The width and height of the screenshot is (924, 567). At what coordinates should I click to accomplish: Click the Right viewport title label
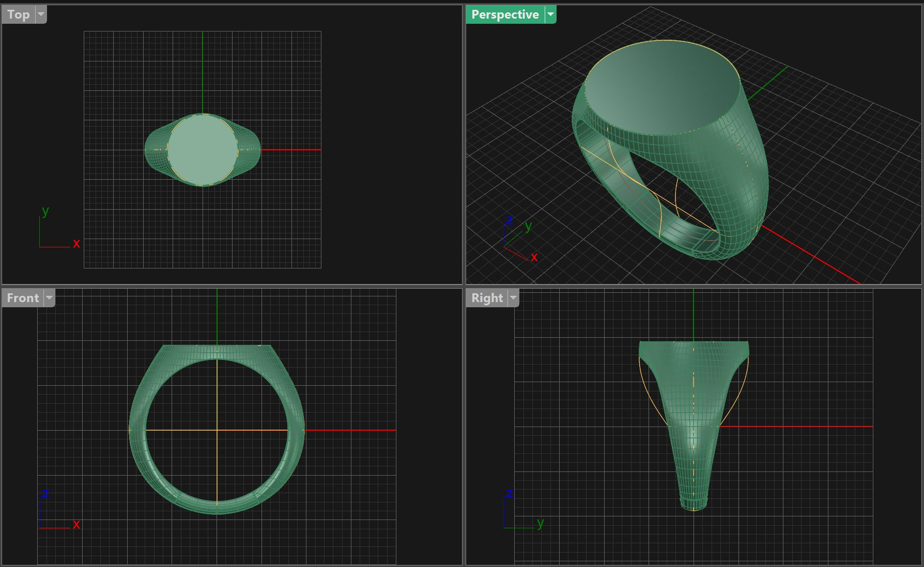487,298
